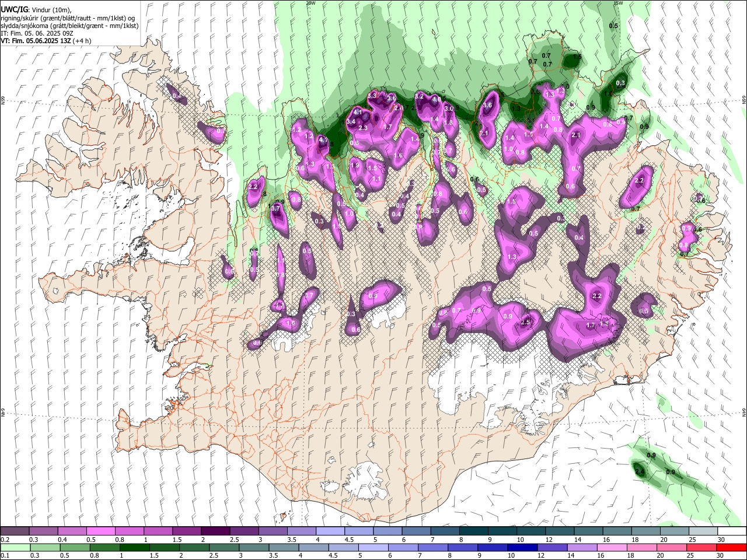Click the '30' label in the upper legend row
This screenshot has width=747, height=560.
tap(721, 540)
